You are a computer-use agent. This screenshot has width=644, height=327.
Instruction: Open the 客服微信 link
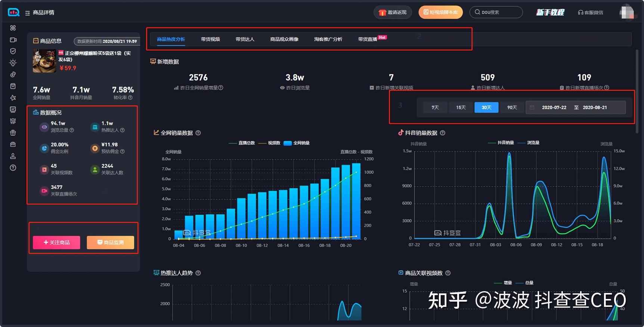pyautogui.click(x=590, y=12)
